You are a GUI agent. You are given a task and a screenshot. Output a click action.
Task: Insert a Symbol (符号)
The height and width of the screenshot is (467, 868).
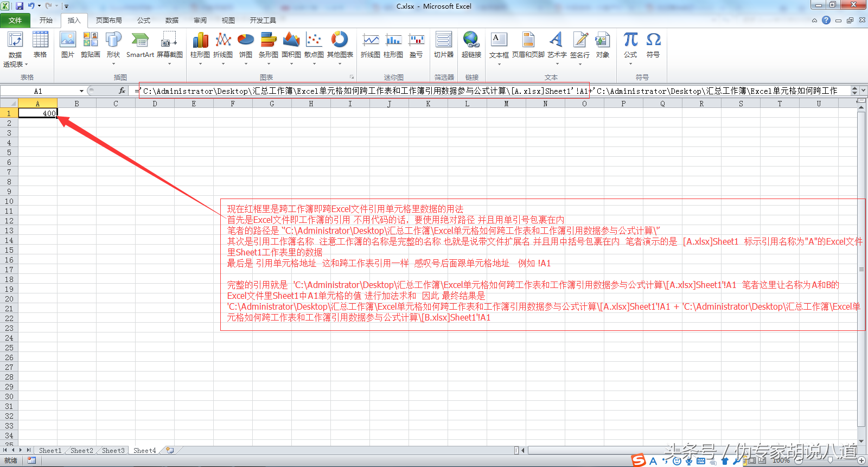pyautogui.click(x=653, y=45)
